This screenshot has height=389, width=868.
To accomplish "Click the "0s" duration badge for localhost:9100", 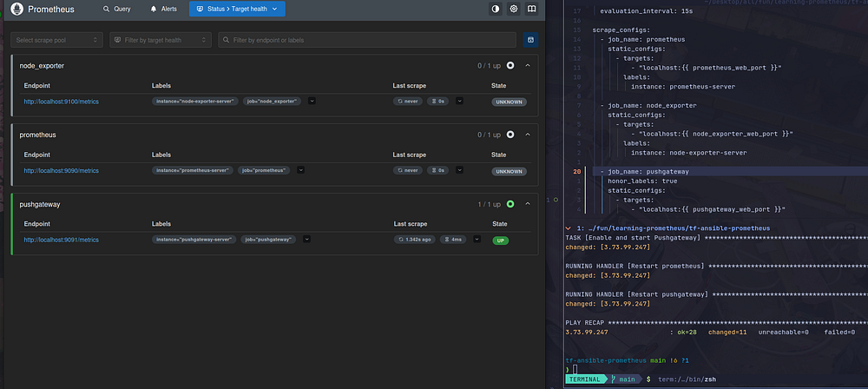I will coord(437,102).
